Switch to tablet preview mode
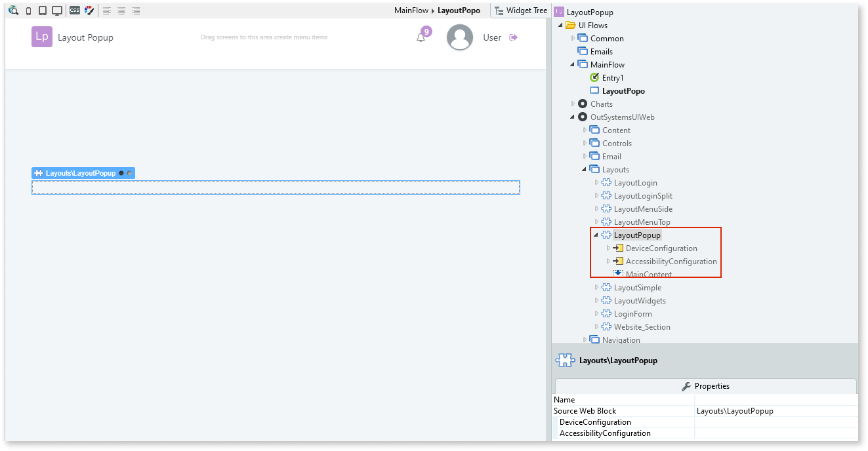 click(43, 10)
